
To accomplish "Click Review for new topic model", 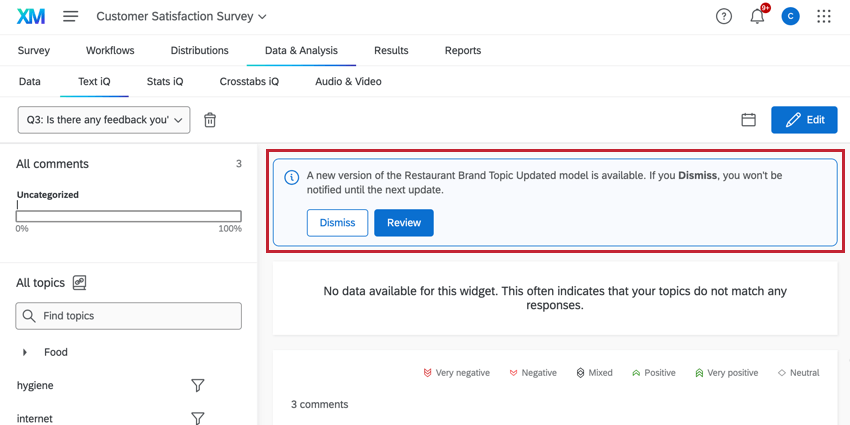I will point(404,223).
